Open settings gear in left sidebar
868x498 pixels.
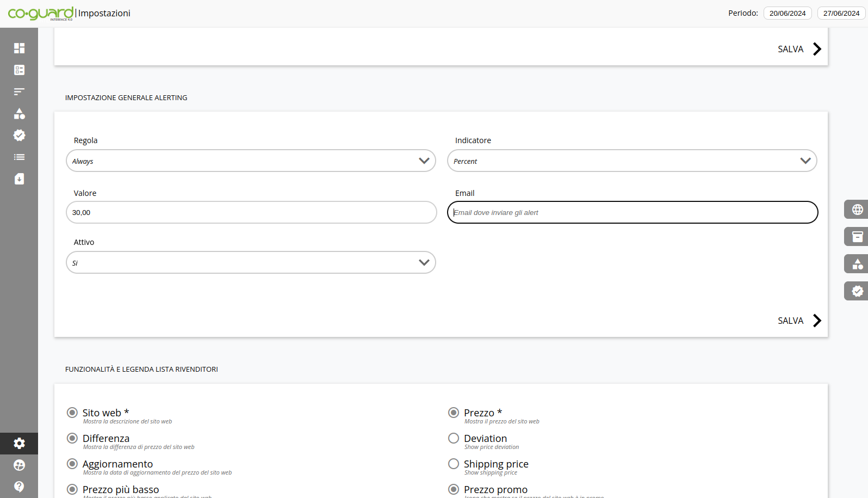[x=19, y=444]
